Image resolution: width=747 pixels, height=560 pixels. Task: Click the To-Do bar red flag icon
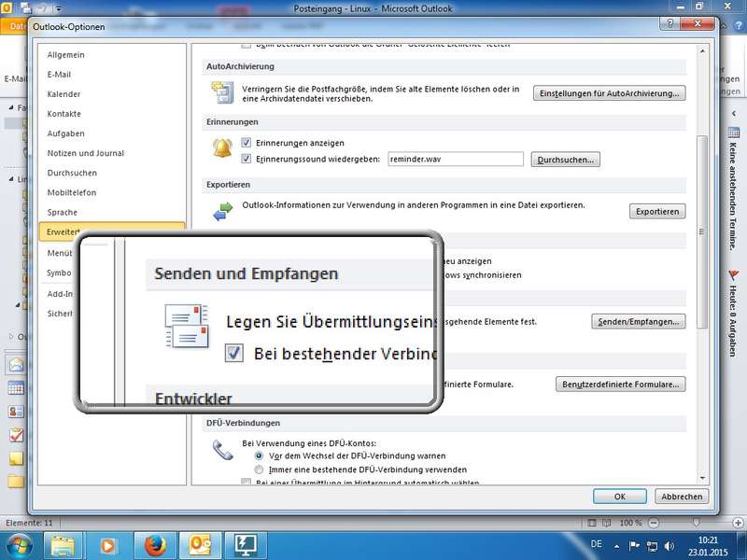point(733,275)
